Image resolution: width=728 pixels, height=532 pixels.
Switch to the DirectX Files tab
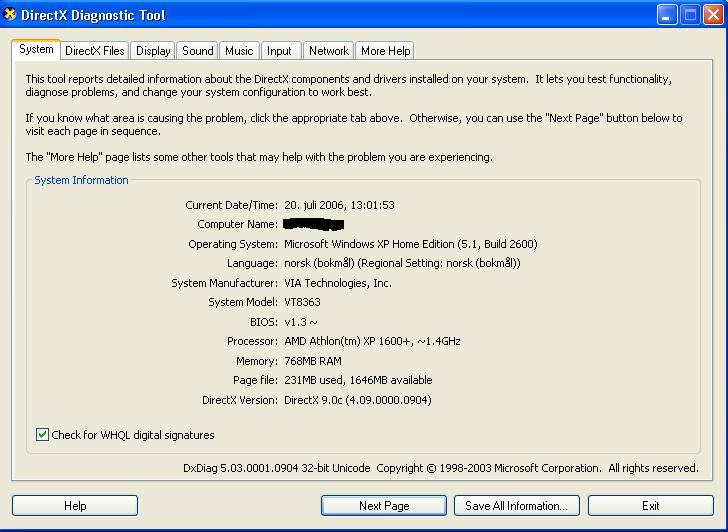coord(95,51)
